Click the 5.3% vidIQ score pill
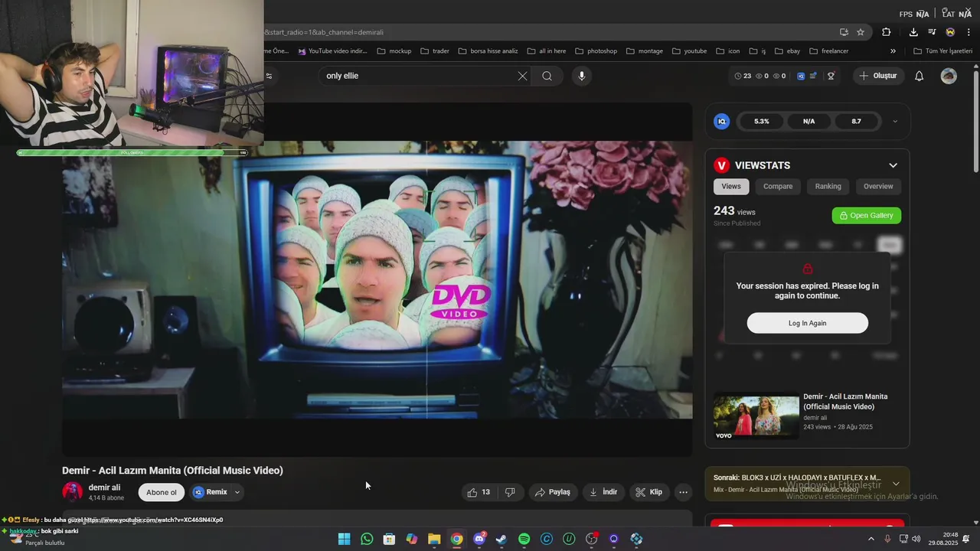This screenshot has height=551, width=980. 761,121
